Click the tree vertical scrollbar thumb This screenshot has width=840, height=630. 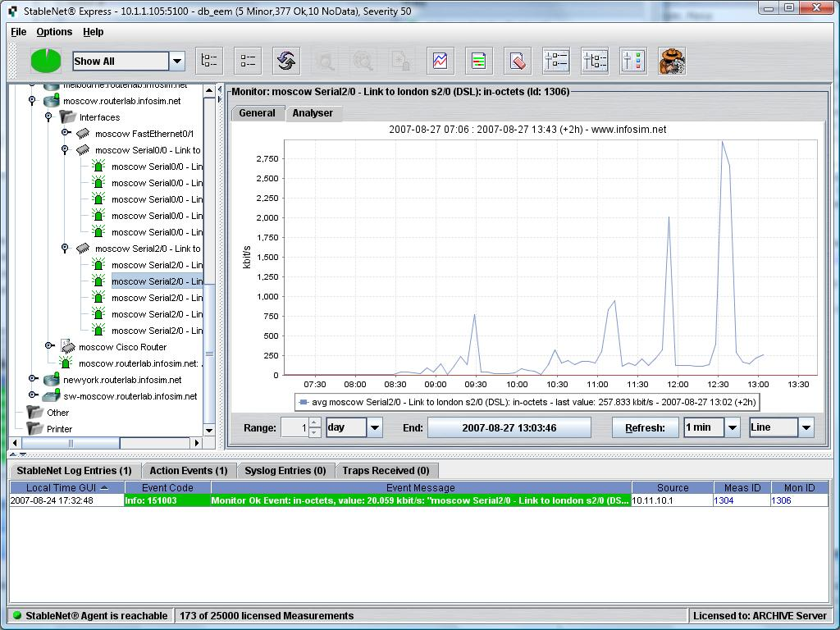209,354
